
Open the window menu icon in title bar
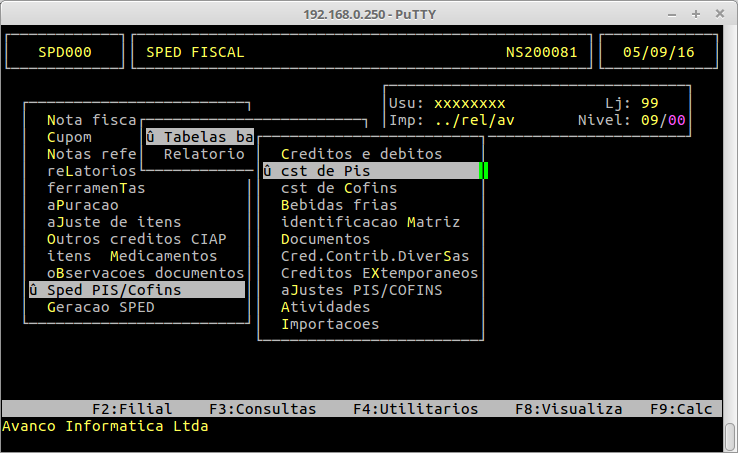pos(12,12)
